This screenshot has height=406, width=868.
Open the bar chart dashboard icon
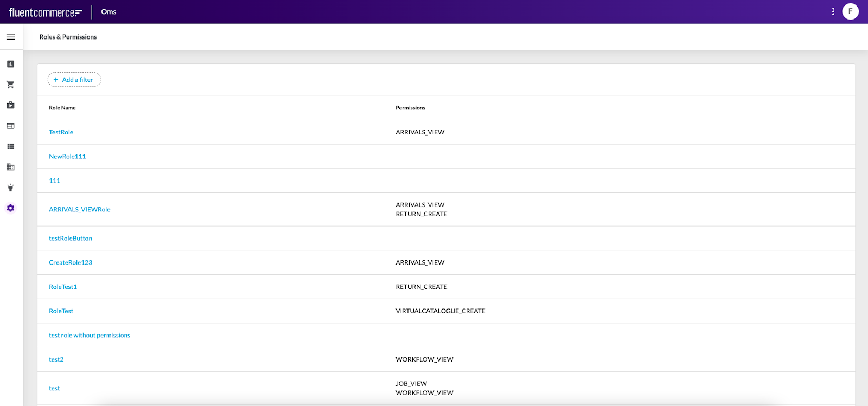click(10, 64)
